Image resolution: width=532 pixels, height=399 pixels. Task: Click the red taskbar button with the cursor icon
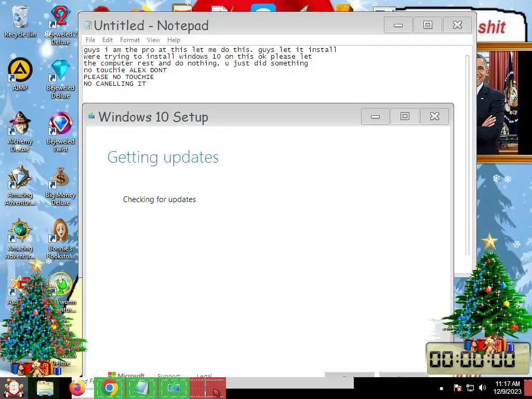pos(208,388)
